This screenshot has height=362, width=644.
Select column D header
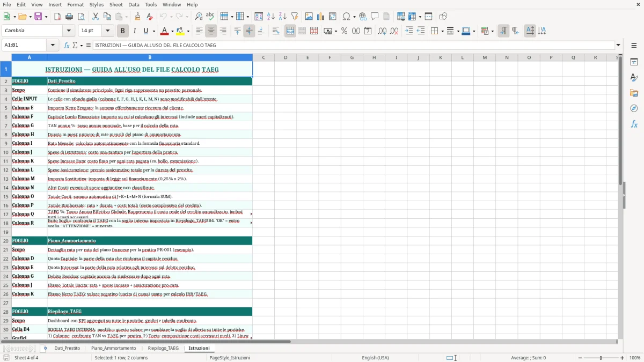(x=286, y=57)
